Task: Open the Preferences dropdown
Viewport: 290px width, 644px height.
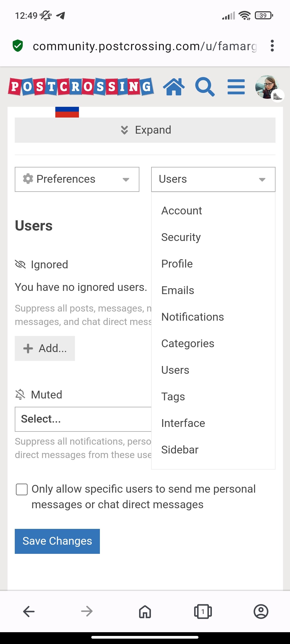Action: [77, 179]
